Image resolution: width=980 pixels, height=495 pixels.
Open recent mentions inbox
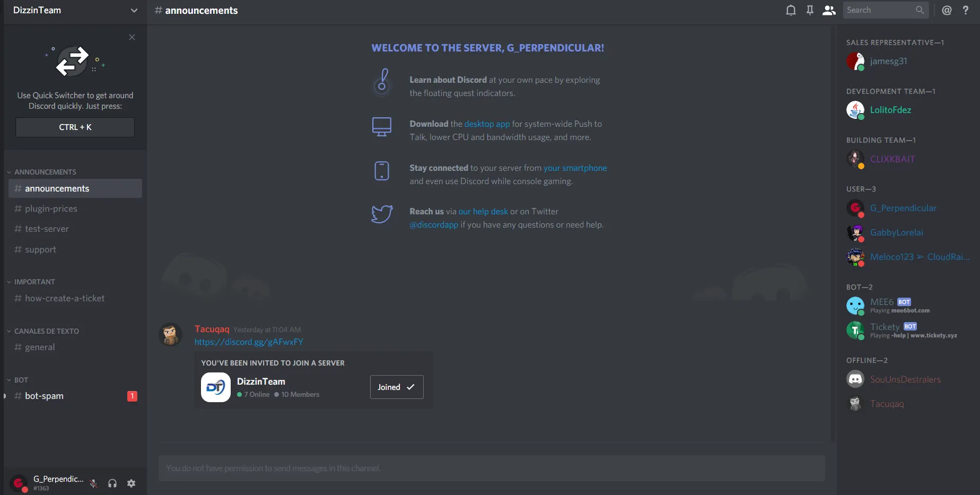[x=947, y=10]
